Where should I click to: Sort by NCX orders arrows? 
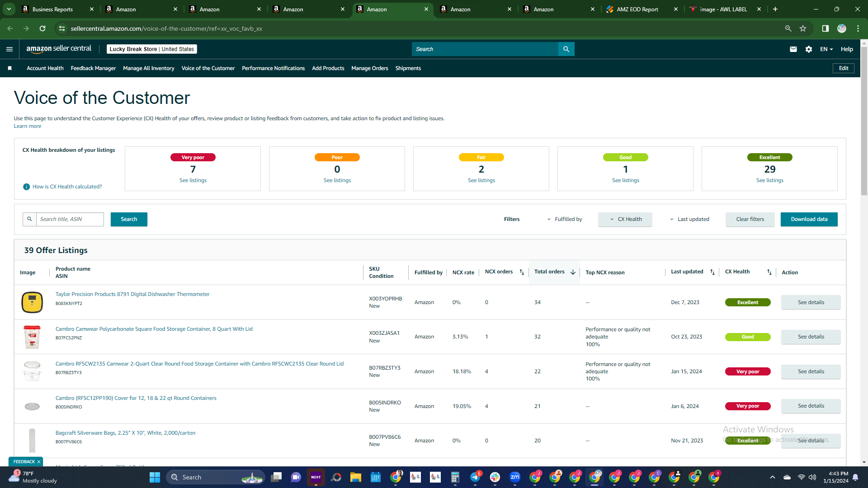point(522,272)
